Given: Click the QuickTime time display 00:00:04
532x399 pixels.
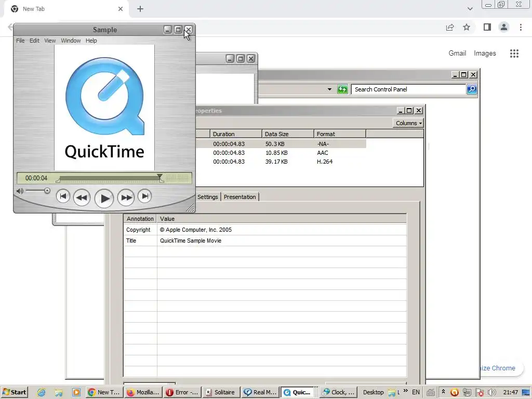Looking at the screenshot, I should [36, 178].
